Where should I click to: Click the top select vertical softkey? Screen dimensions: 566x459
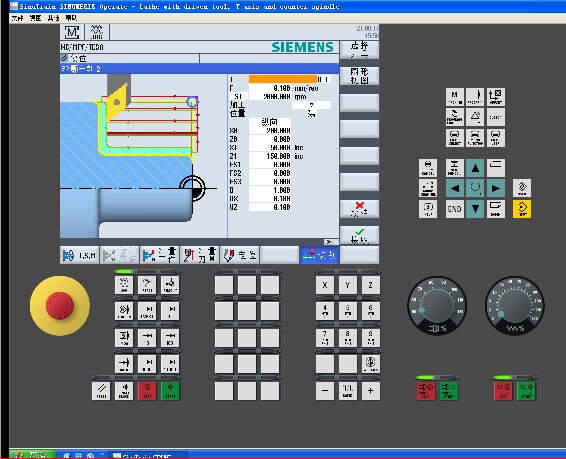click(x=359, y=50)
